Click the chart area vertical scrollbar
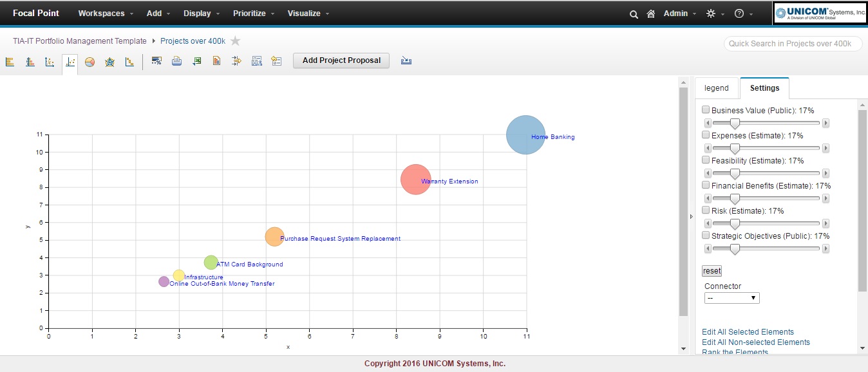The image size is (868, 372). (x=683, y=201)
